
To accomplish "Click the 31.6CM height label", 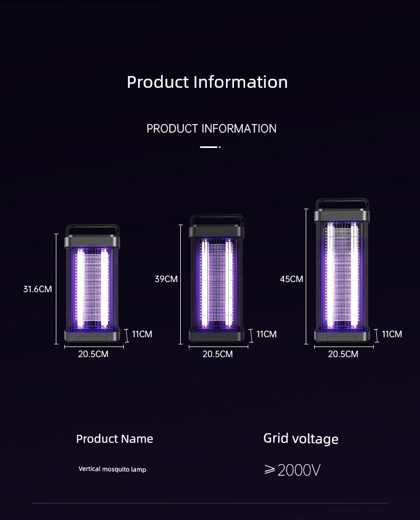I will [x=37, y=289].
